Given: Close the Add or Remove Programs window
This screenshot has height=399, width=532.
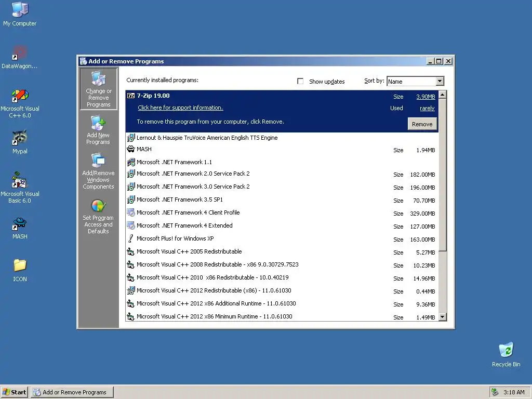Looking at the screenshot, I should (x=448, y=61).
